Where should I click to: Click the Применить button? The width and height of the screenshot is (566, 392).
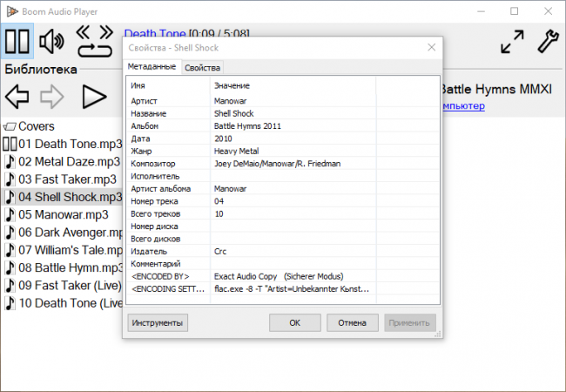point(410,322)
